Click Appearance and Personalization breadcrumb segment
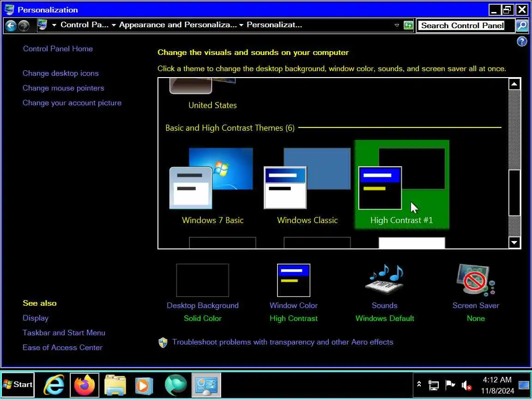The width and height of the screenshot is (532, 399). tap(178, 25)
